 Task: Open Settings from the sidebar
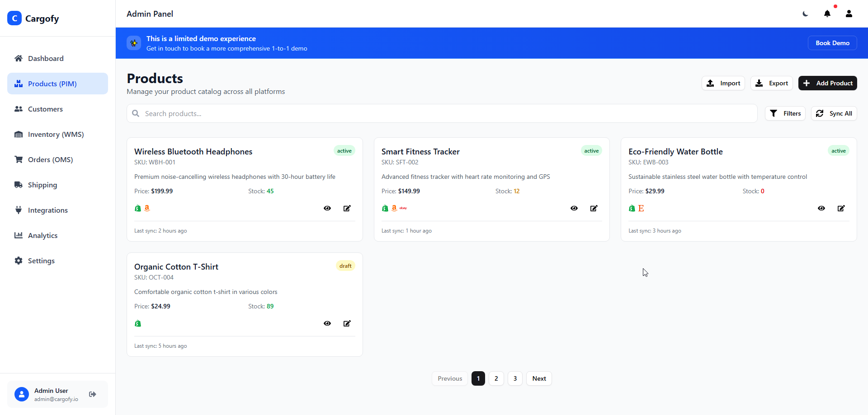[x=41, y=261]
